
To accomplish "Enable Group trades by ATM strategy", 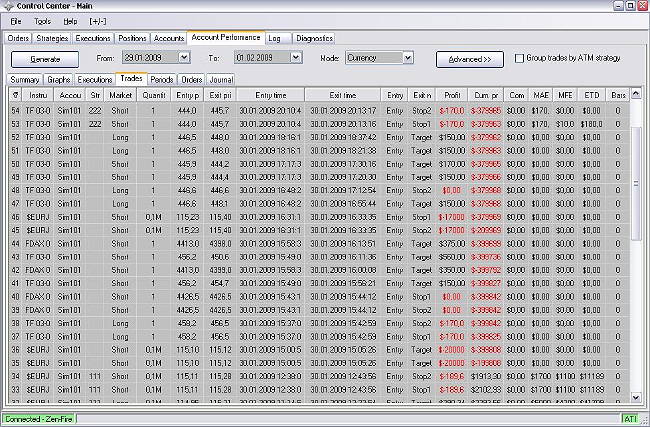I will [519, 58].
